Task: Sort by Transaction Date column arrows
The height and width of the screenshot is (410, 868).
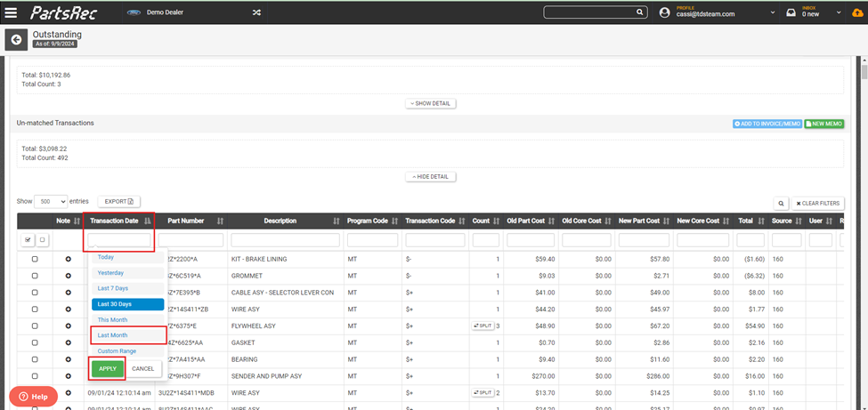Action: pyautogui.click(x=147, y=221)
